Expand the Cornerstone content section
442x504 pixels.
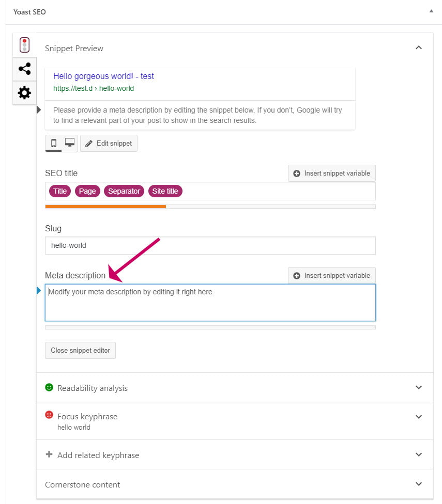pyautogui.click(x=235, y=484)
